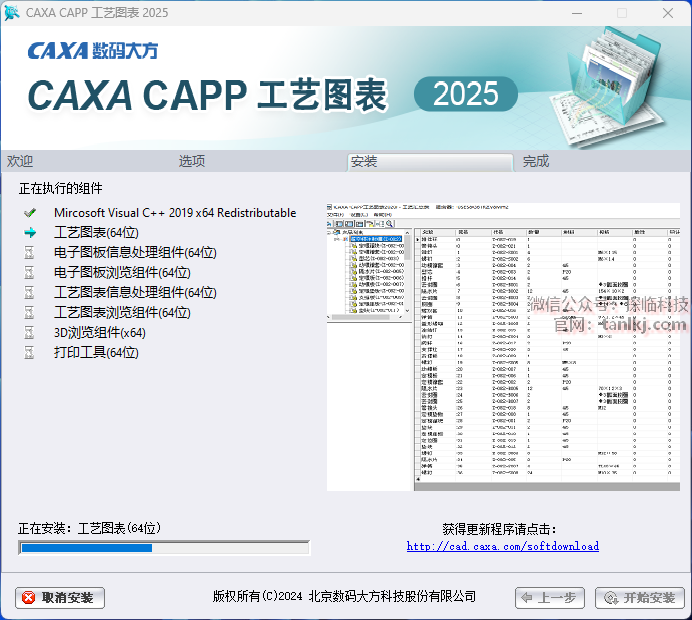The width and height of the screenshot is (692, 620).
Task: Click the green checkmark beside Visual C++ 2019
Action: point(30,213)
